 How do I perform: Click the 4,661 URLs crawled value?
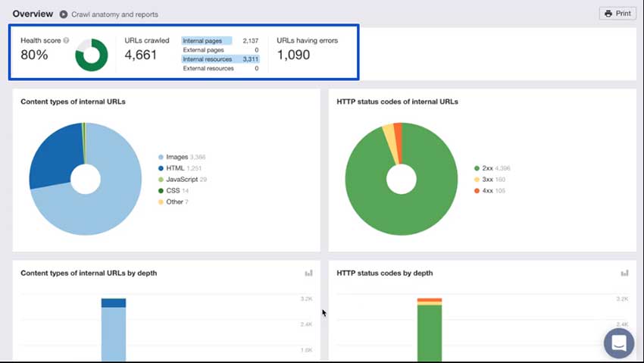(x=140, y=55)
